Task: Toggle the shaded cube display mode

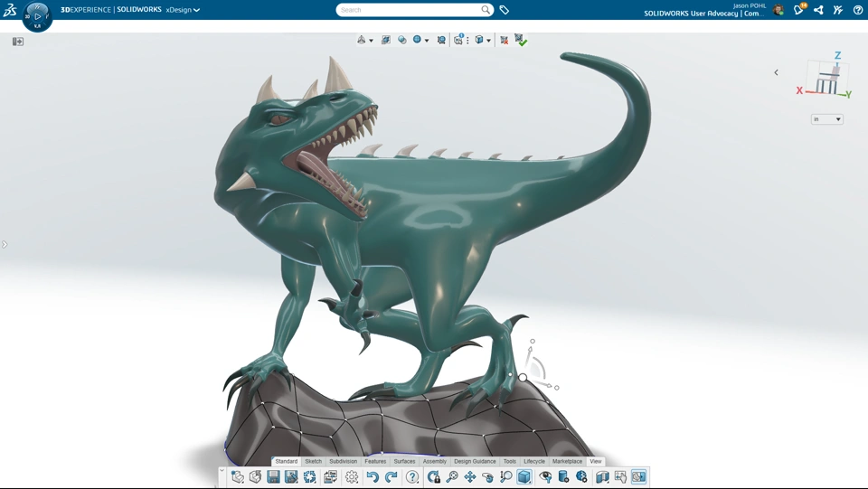Action: tap(524, 477)
